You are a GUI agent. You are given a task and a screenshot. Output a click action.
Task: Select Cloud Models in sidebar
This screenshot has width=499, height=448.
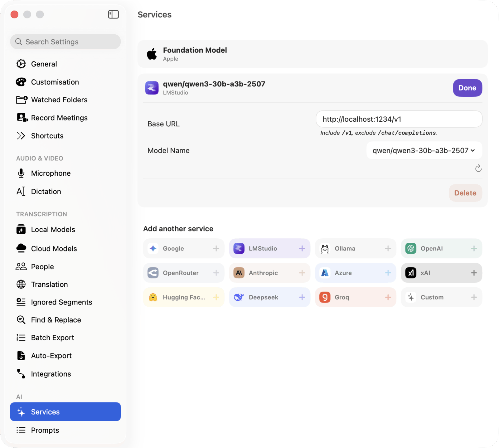click(x=54, y=248)
